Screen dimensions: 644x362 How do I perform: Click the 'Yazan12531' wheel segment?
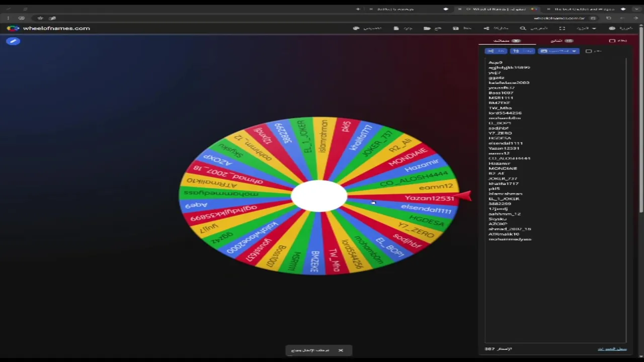[429, 198]
